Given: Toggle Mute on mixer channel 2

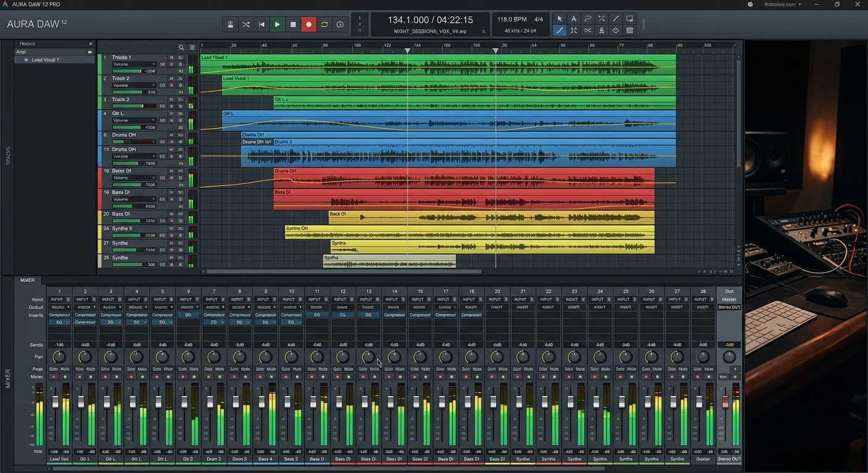Looking at the screenshot, I should [x=91, y=369].
